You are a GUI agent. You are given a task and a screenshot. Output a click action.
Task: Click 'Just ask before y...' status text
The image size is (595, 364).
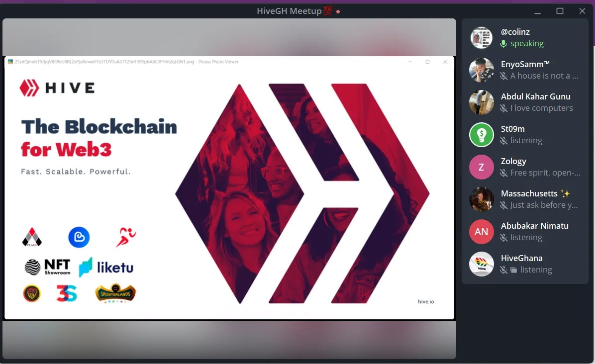click(544, 205)
